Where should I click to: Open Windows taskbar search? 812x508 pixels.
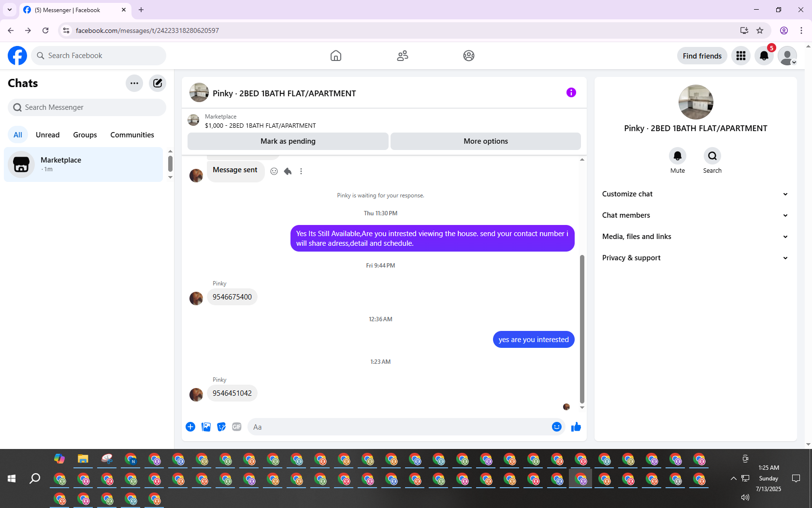click(x=35, y=478)
